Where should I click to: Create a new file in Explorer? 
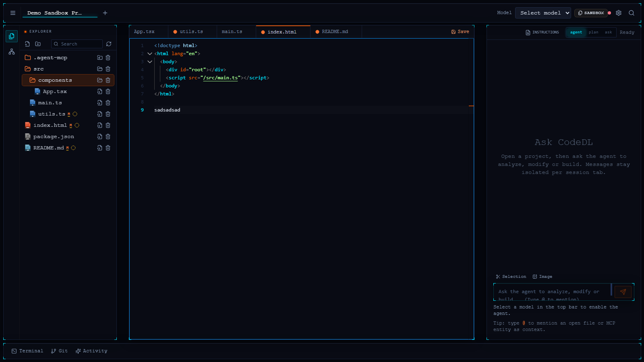pyautogui.click(x=27, y=44)
